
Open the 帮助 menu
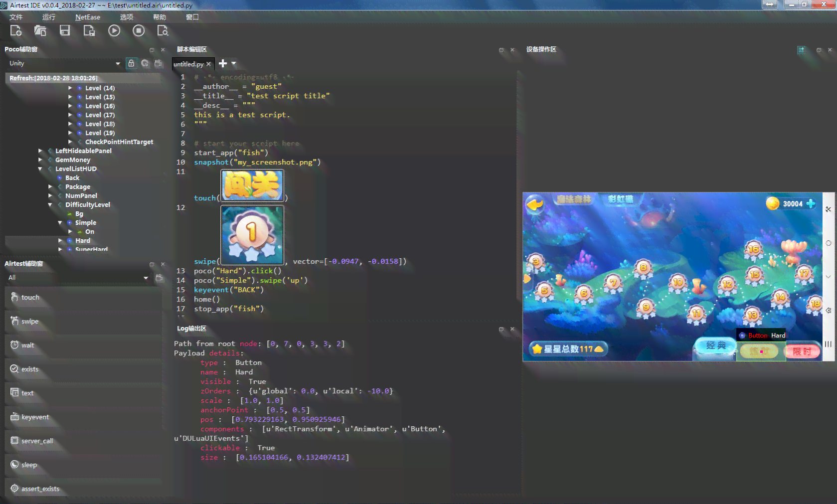pyautogui.click(x=160, y=17)
